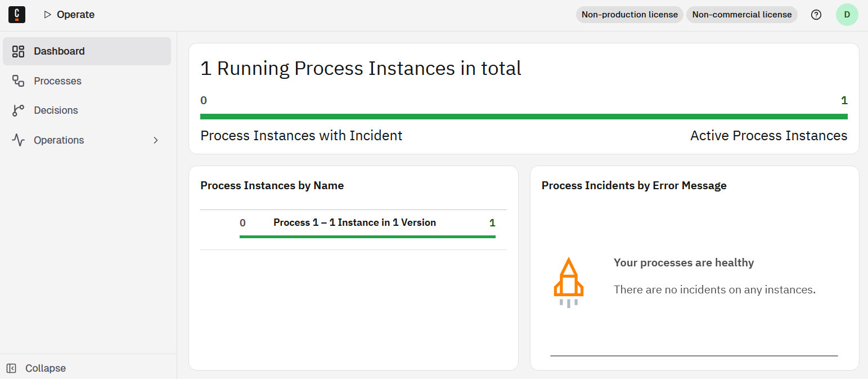The height and width of the screenshot is (379, 868).
Task: Click the Operations activity icon
Action: pos(18,140)
